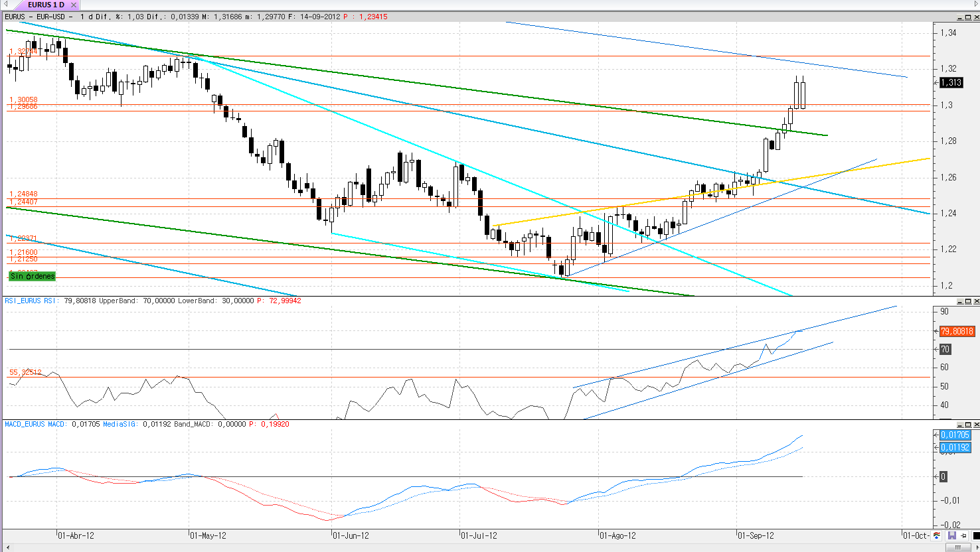Click the header text "EURUS - EUR-USD -"
The width and height of the screenshot is (980, 552).
tap(39, 17)
